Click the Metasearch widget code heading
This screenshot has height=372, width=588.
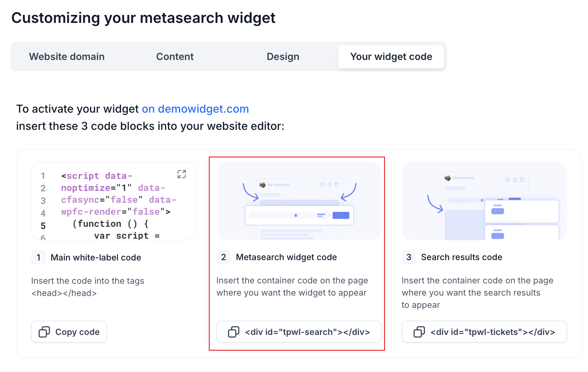tap(286, 257)
